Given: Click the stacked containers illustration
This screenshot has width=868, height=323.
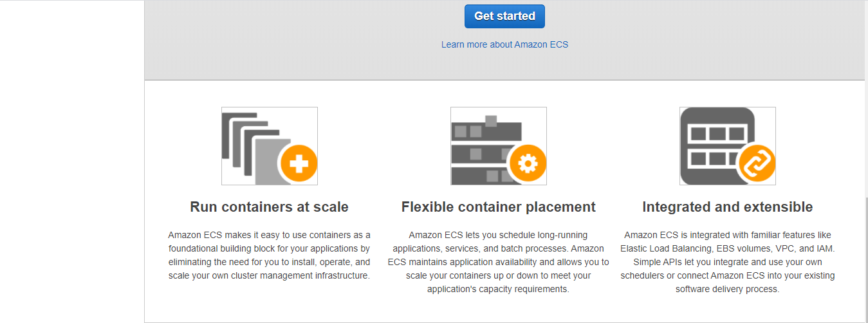Looking at the screenshot, I should pyautogui.click(x=270, y=146).
